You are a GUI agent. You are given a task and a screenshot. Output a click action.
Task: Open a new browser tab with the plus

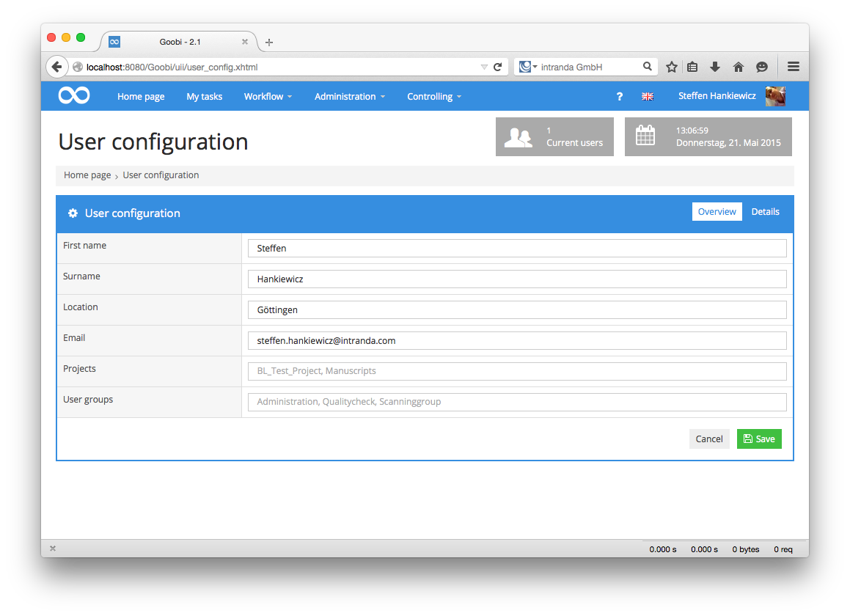tap(269, 43)
